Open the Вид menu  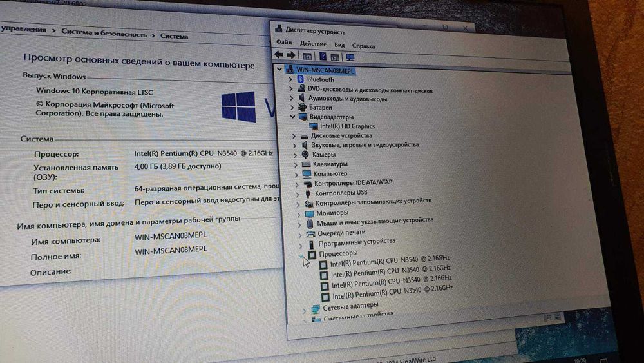pos(339,44)
